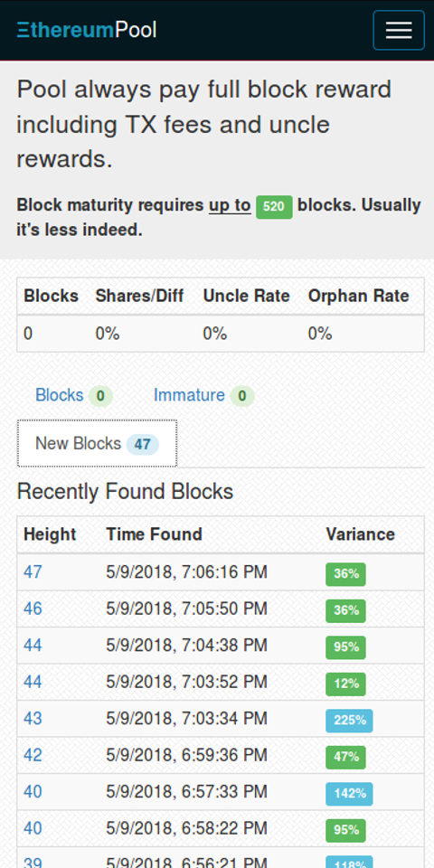Click the Time Found column header
Screen dimensions: 434x868
tap(154, 534)
